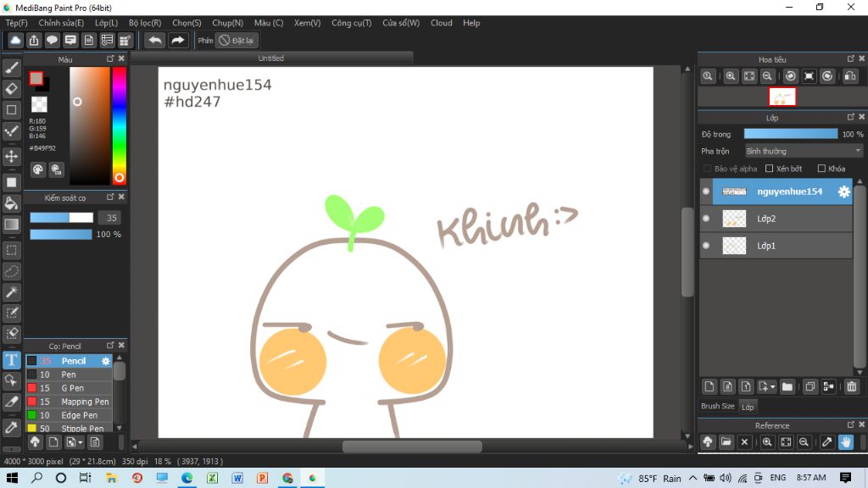Select the Pen brush in list

pos(70,374)
